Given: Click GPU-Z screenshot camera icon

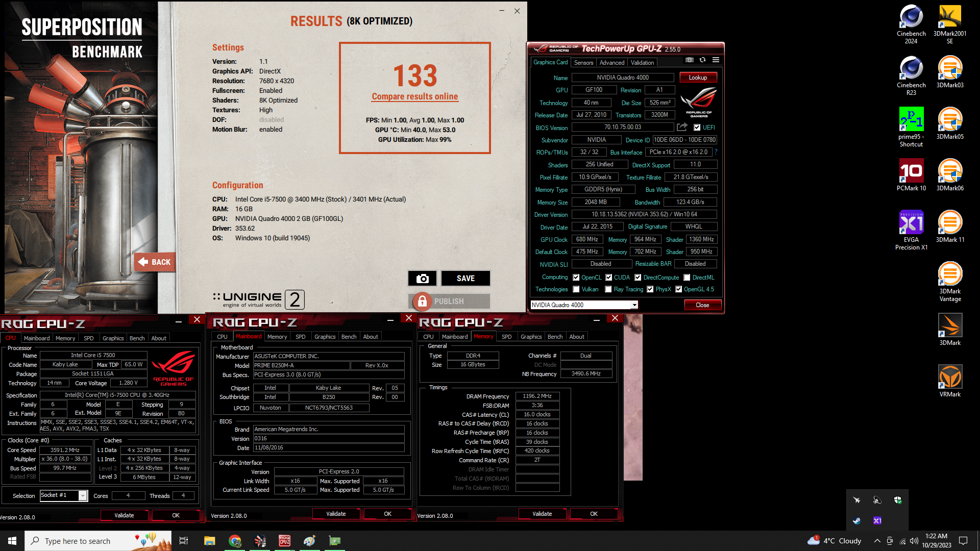Looking at the screenshot, I should click(x=690, y=60).
